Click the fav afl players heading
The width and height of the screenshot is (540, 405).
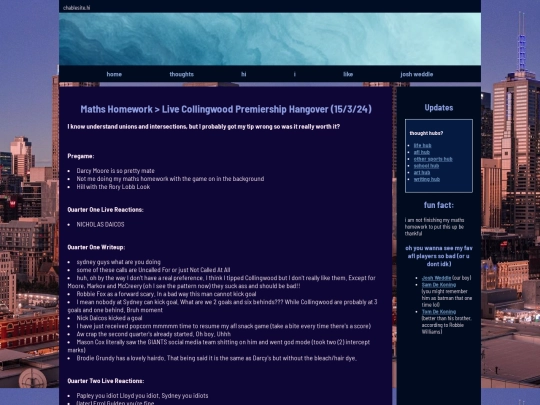tap(439, 256)
